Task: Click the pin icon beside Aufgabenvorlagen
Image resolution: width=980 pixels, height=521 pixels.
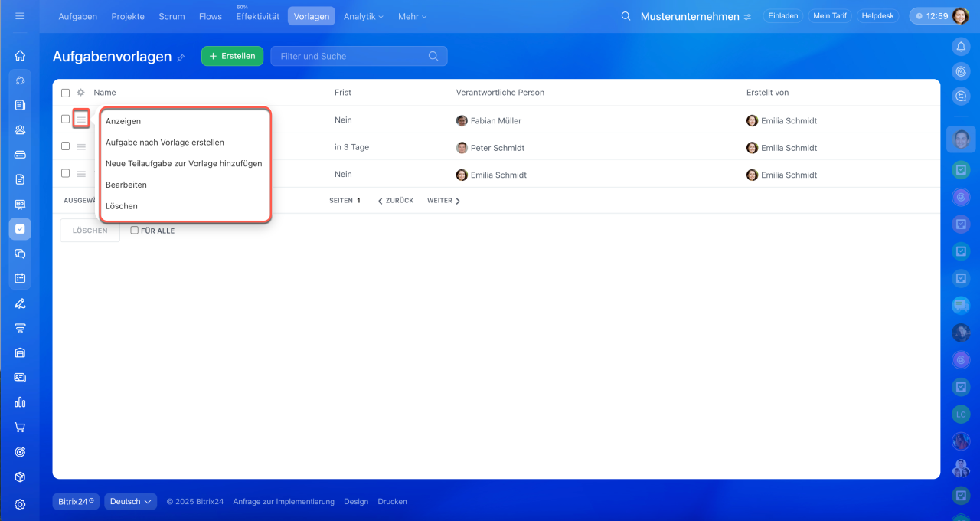Action: pos(181,57)
